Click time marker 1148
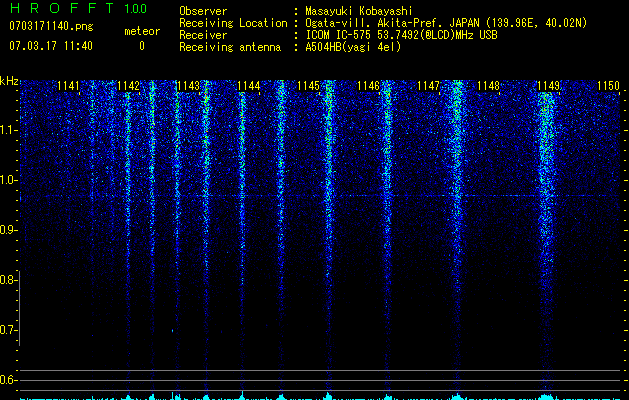The image size is (629, 400). [x=488, y=86]
